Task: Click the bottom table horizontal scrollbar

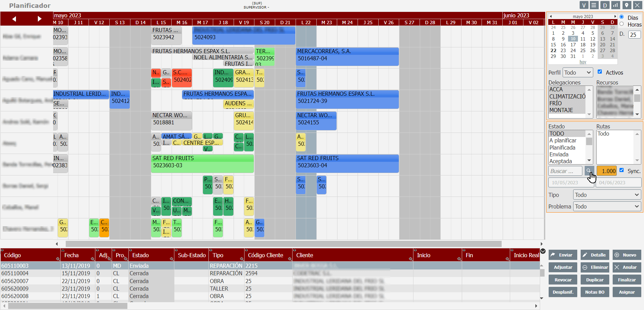Action: point(68,306)
